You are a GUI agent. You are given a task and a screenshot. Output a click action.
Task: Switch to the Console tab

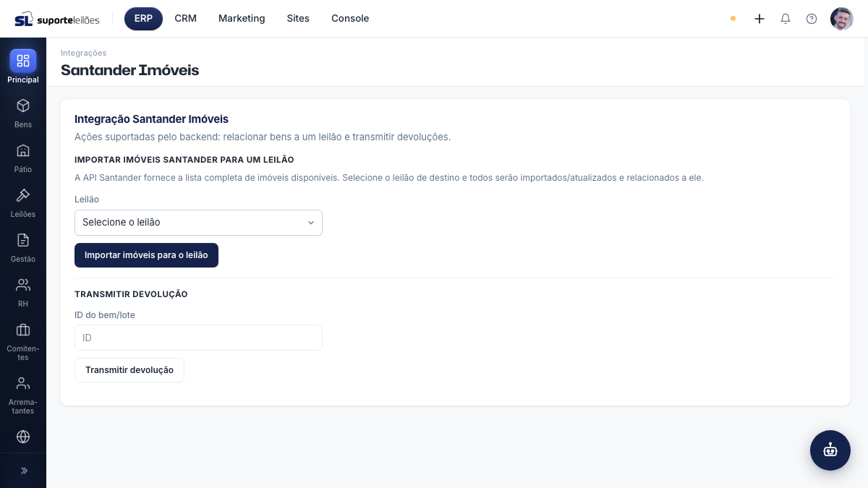350,19
